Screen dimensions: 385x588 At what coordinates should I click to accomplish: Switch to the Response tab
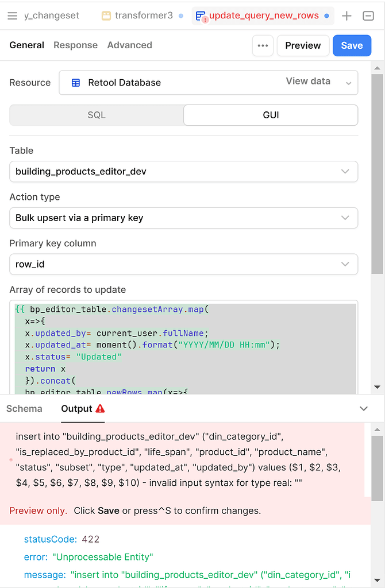(75, 45)
